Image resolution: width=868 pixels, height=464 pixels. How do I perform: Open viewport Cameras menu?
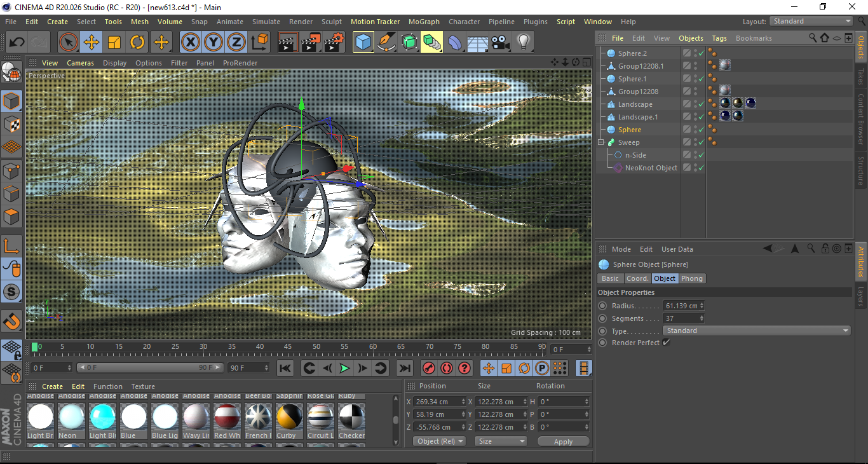80,63
